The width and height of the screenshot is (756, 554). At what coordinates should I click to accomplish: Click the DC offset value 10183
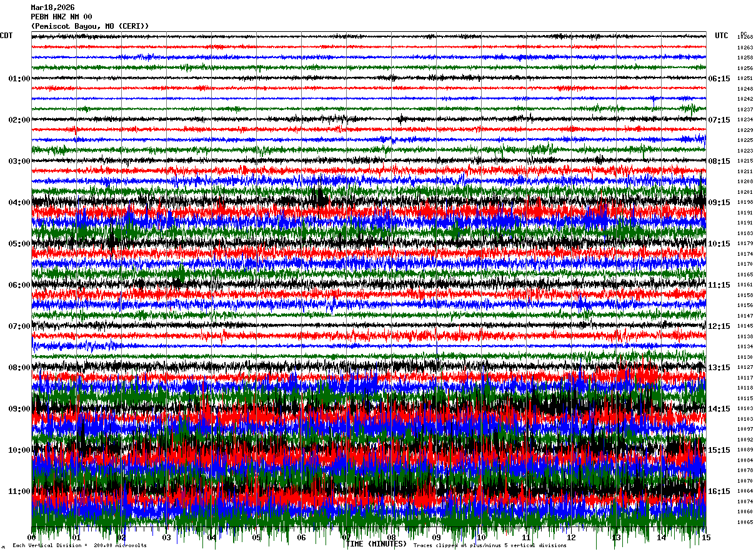pos(745,233)
